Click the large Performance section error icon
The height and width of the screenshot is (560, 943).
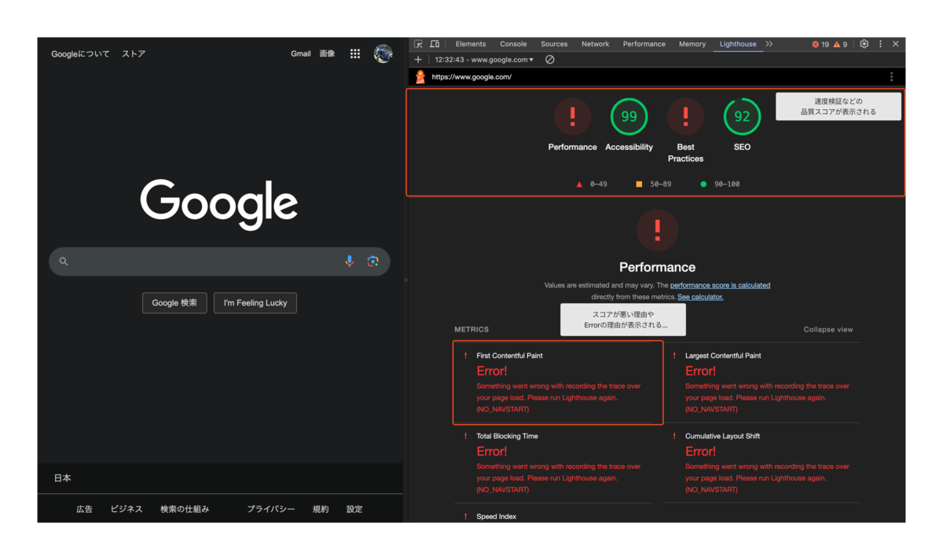tap(657, 230)
